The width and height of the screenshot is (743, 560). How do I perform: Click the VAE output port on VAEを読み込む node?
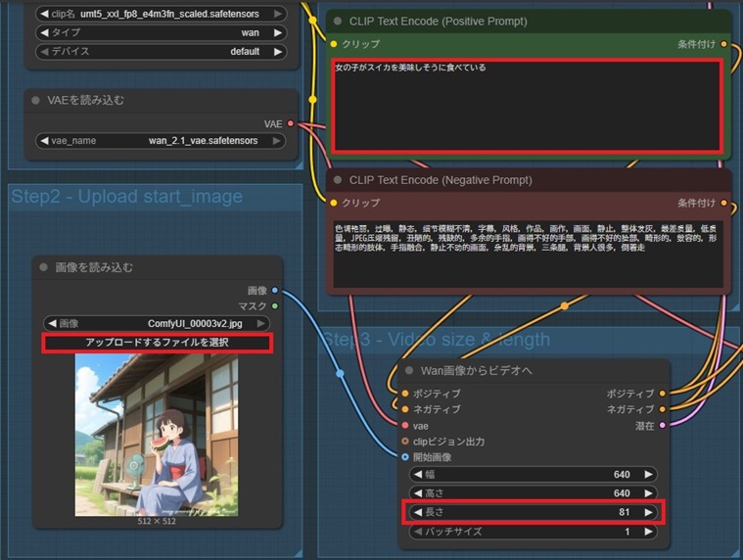[x=290, y=123]
